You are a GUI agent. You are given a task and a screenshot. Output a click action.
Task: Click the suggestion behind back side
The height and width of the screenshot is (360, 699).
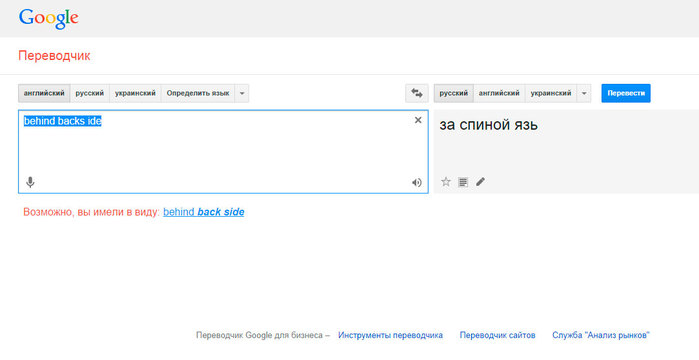click(204, 212)
